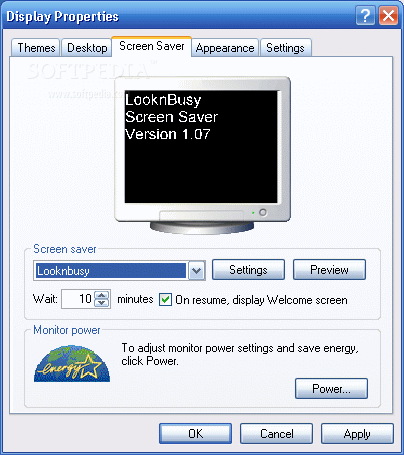Open screen saver Settings button

[x=248, y=270]
